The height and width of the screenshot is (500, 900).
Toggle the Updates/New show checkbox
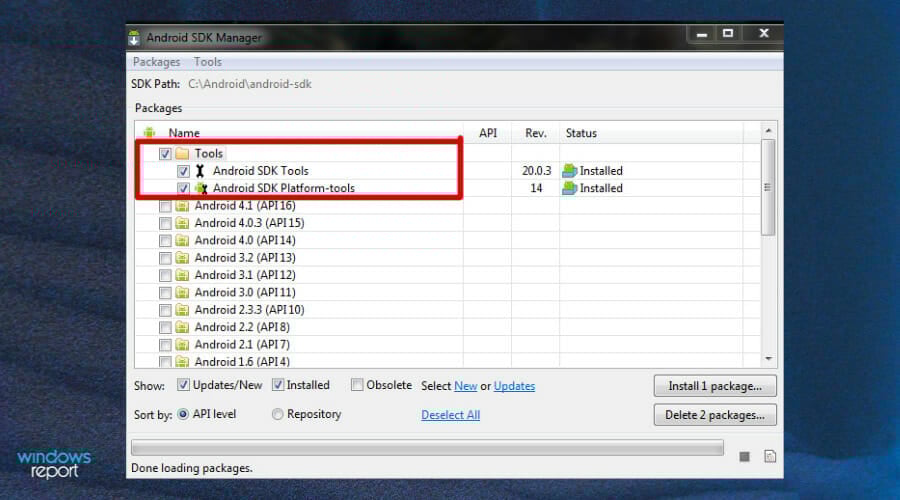[183, 385]
